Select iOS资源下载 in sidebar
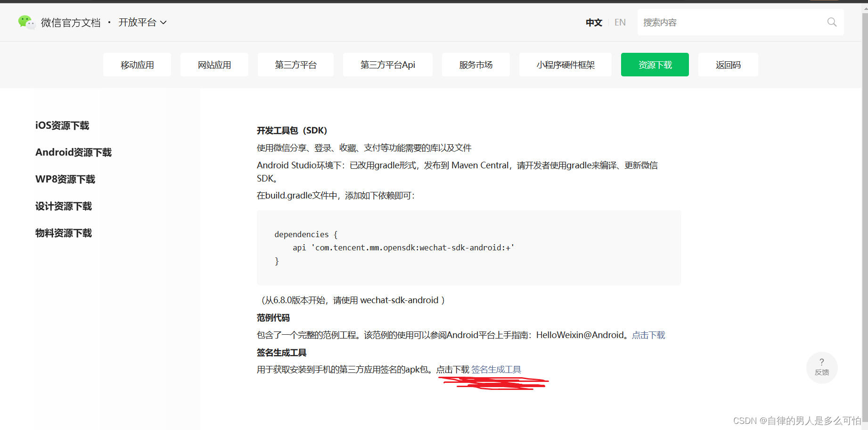The width and height of the screenshot is (868, 430). click(x=62, y=125)
